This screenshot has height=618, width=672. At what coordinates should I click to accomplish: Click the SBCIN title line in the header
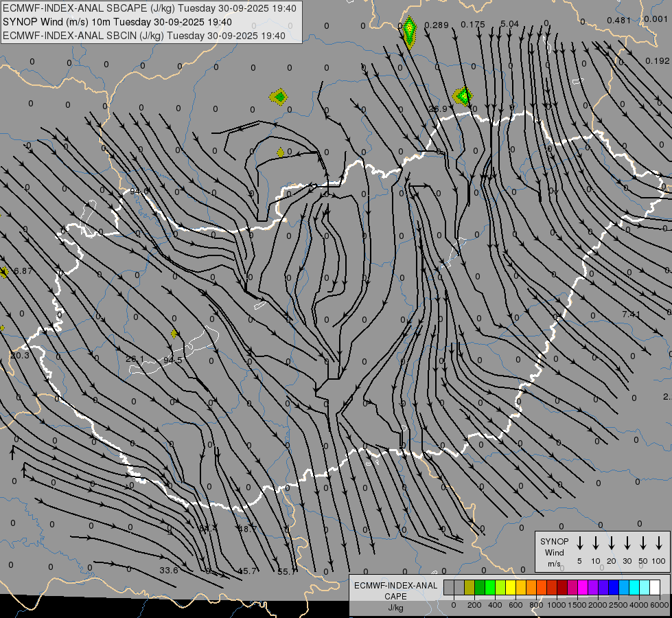point(144,36)
